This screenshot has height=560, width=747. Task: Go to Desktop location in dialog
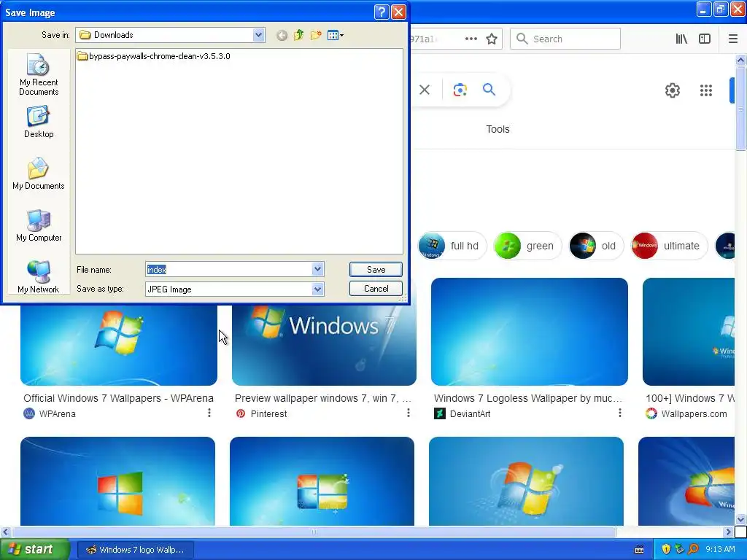pyautogui.click(x=39, y=122)
